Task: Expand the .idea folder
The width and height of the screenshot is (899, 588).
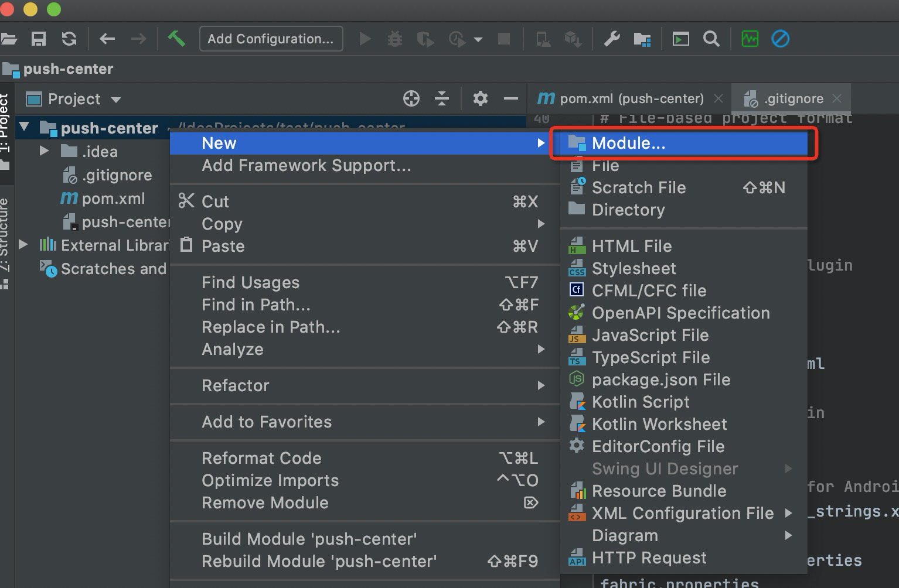Action: 44,151
